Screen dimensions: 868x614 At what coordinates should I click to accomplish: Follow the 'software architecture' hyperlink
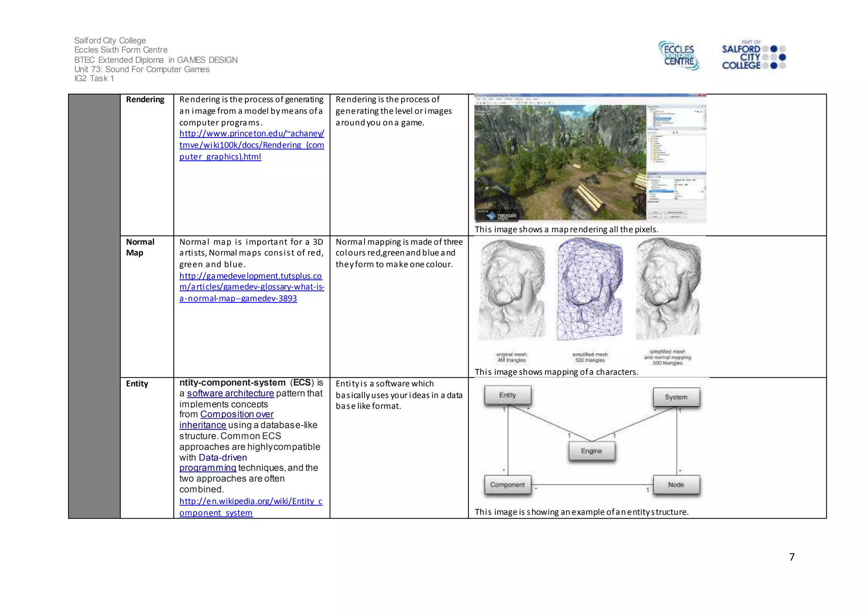230,394
